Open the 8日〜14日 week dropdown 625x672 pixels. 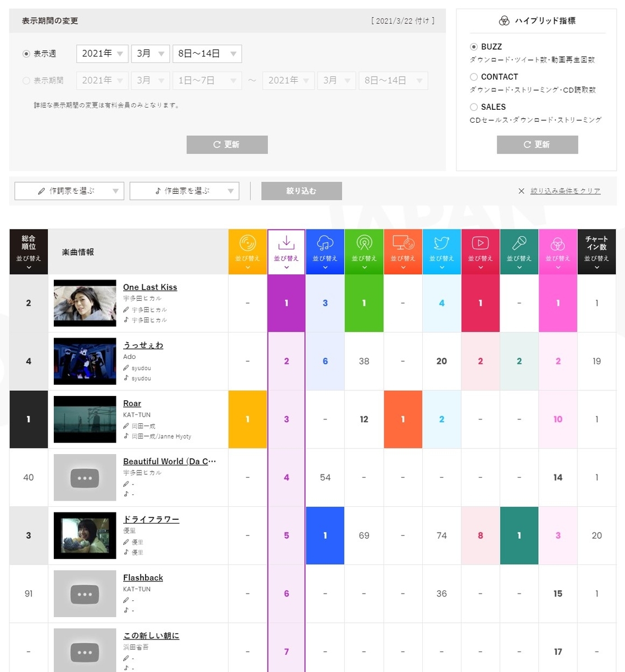(207, 54)
